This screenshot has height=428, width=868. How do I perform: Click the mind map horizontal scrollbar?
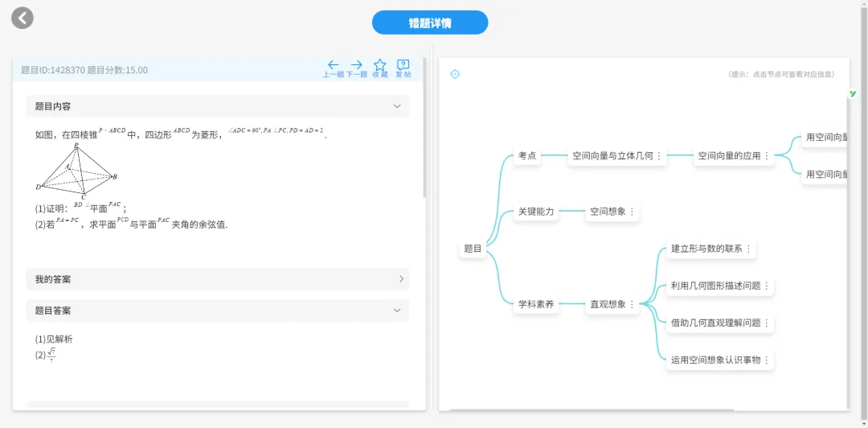tap(592, 410)
